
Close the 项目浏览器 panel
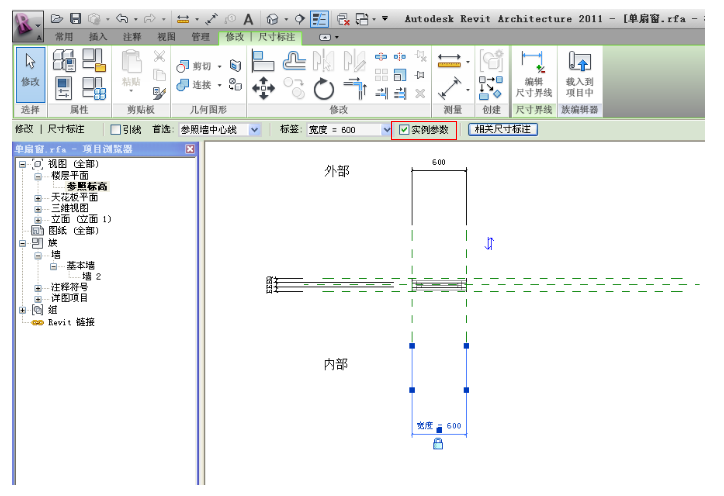[x=190, y=149]
